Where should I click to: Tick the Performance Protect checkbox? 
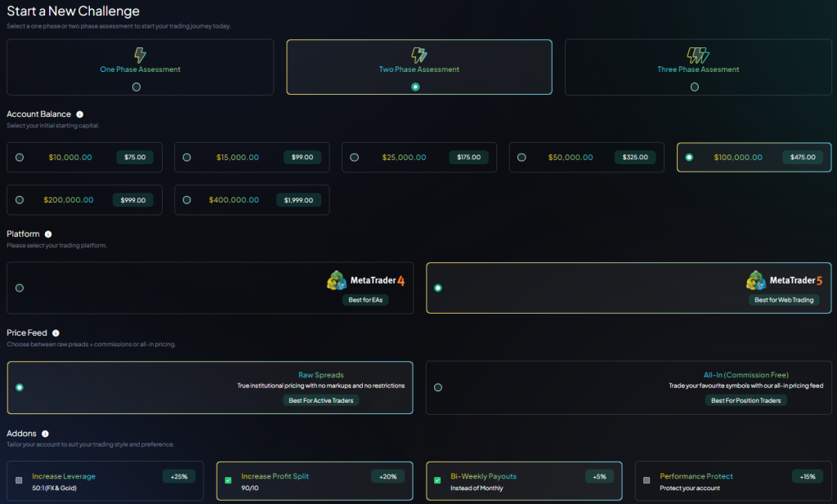pos(647,480)
